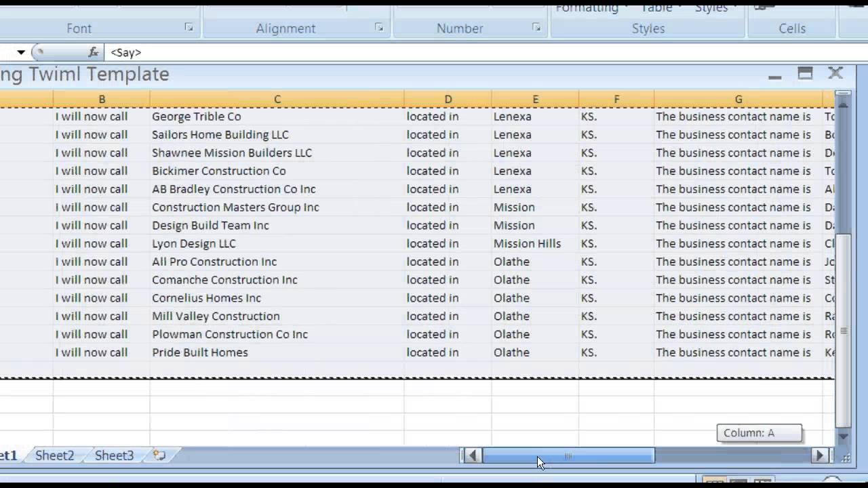Select column B header
This screenshot has width=868, height=488.
point(102,100)
